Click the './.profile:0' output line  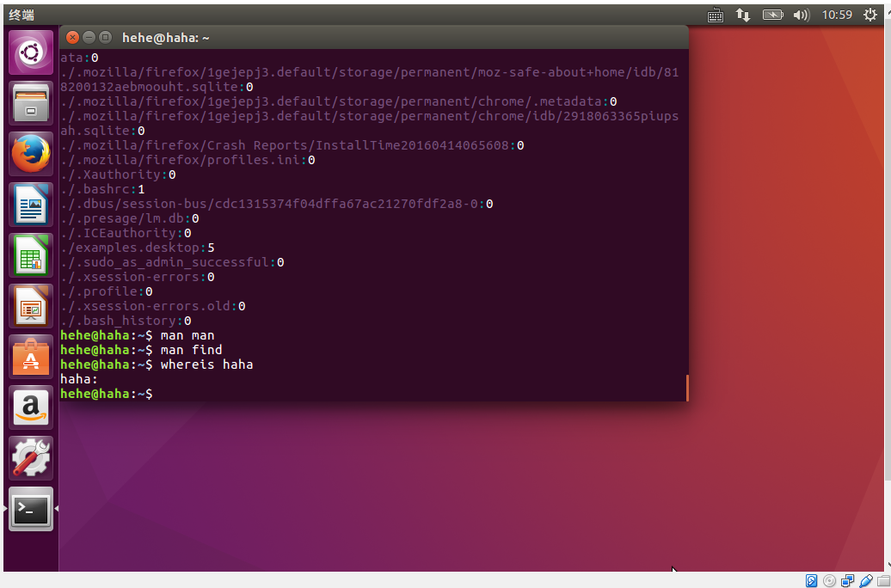(107, 291)
